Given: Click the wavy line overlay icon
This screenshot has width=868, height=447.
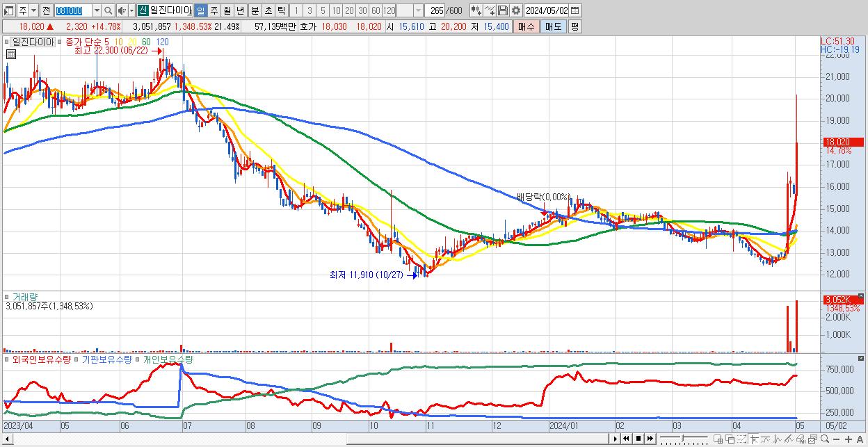Looking at the screenshot, I should pos(766,439).
